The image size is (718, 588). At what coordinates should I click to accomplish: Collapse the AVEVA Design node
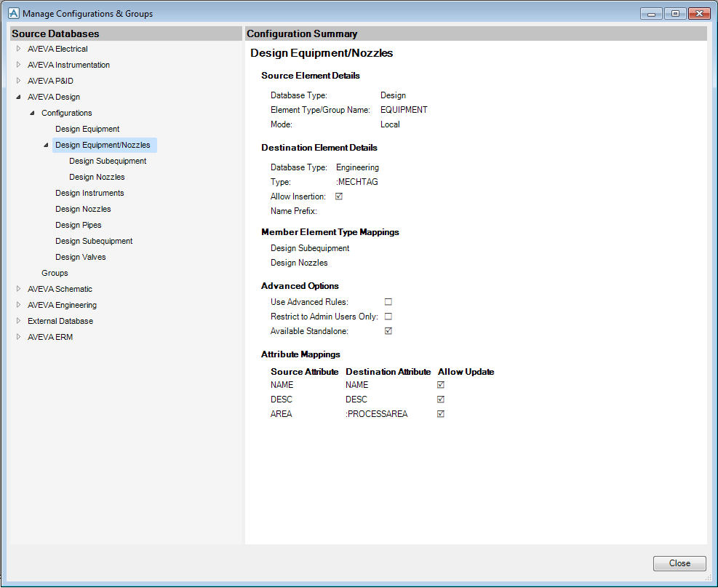18,97
